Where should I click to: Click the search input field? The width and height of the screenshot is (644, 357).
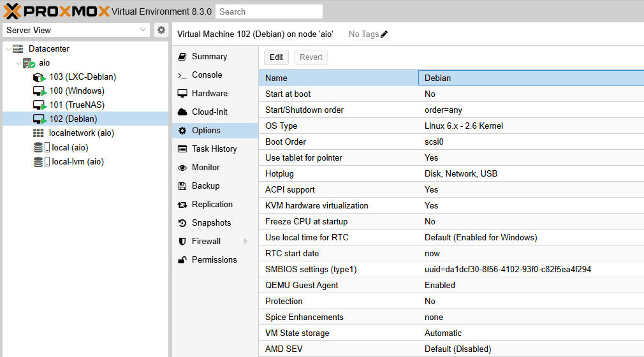click(269, 11)
